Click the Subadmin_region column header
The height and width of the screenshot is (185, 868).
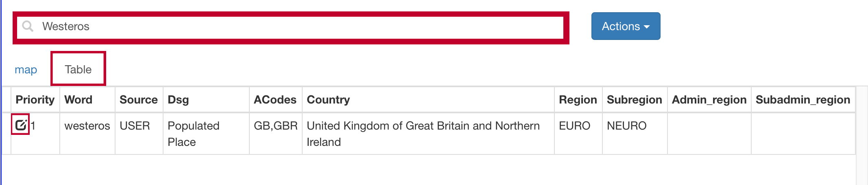point(803,100)
